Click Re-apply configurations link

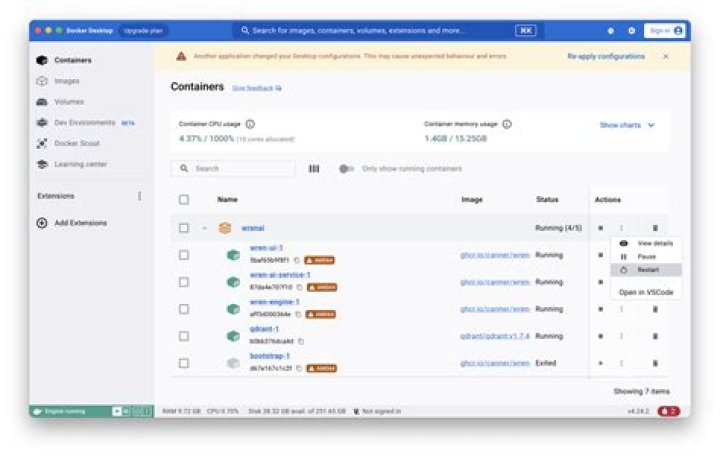tap(606, 56)
